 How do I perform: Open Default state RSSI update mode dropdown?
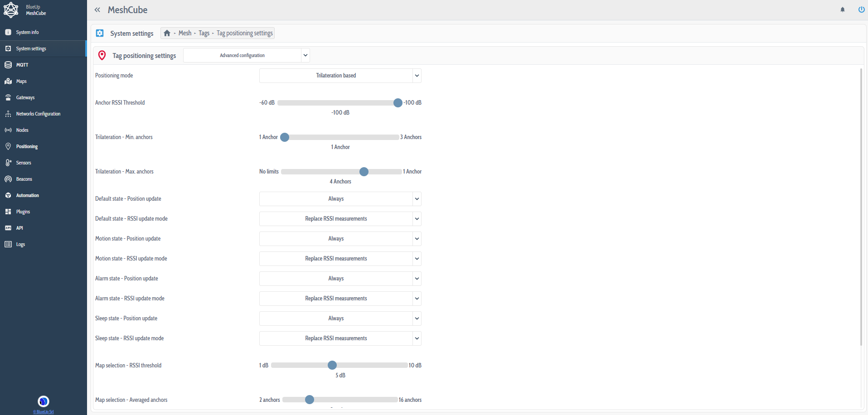click(340, 219)
